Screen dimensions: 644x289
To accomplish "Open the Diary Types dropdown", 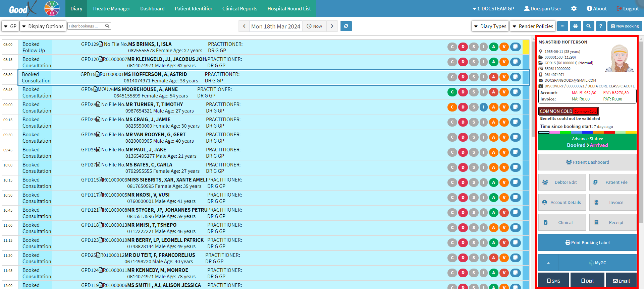I will pos(490,26).
